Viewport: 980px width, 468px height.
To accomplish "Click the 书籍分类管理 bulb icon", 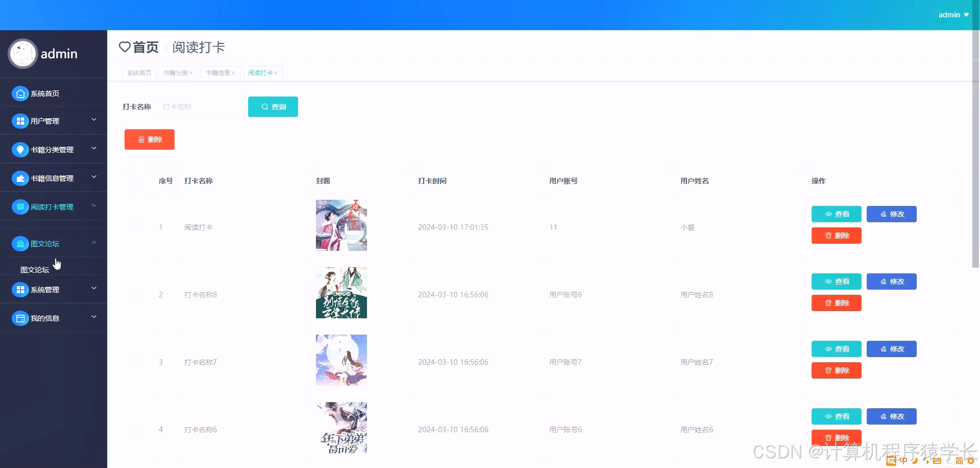I will pos(20,150).
